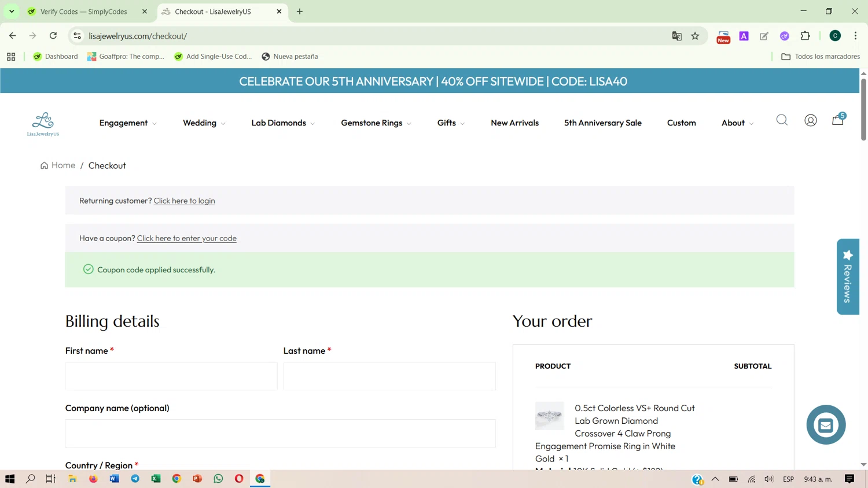Open the user account icon
868x488 pixels.
[811, 120]
